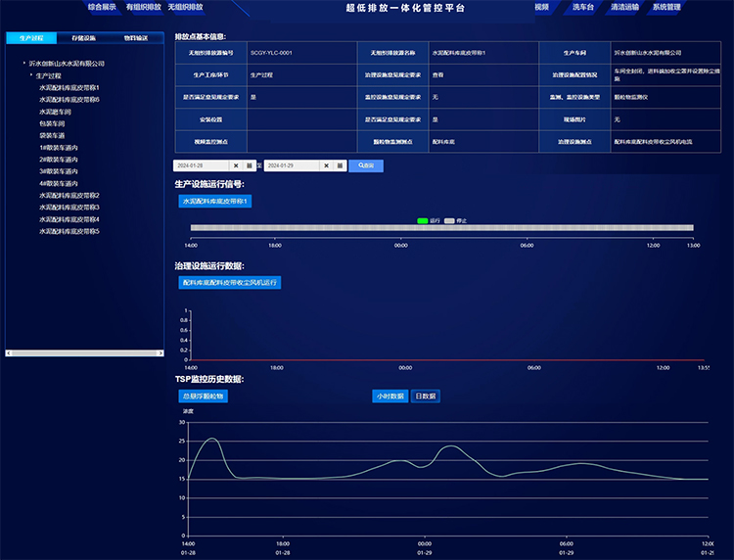Click the tree panel horizontal scrollbar
This screenshot has height=560, width=734.
(83, 351)
